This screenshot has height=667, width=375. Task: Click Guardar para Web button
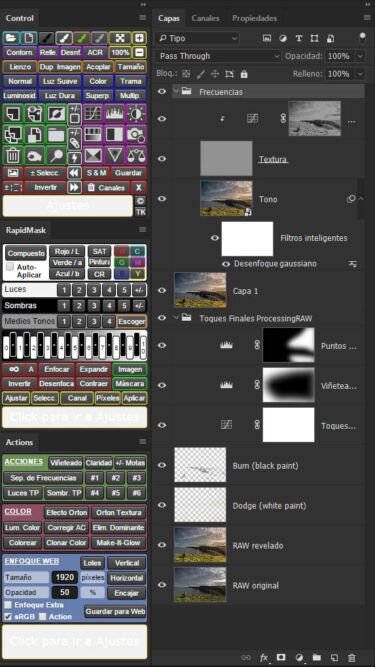coord(116,612)
